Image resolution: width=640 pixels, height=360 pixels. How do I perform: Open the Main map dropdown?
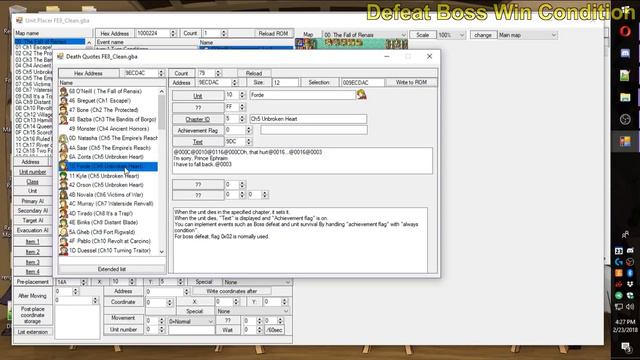527,35
